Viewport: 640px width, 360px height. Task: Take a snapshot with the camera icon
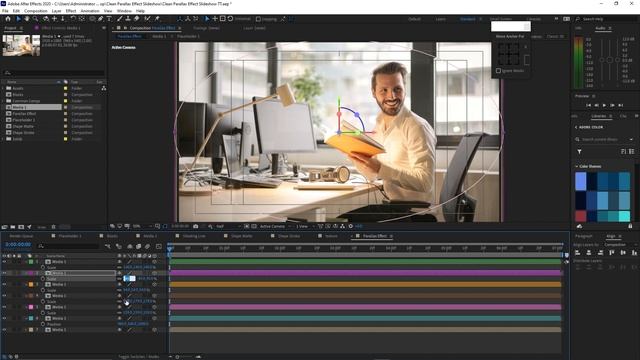(196, 226)
